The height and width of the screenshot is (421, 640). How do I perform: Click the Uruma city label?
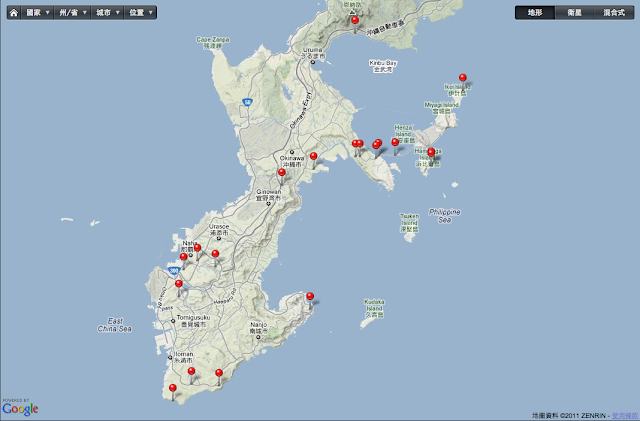[x=313, y=53]
